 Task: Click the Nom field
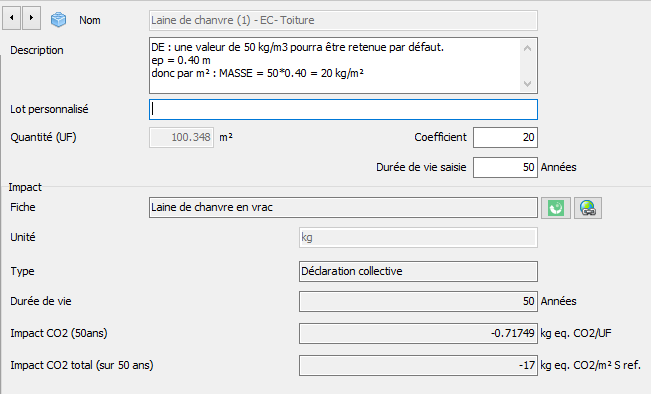[x=343, y=20]
